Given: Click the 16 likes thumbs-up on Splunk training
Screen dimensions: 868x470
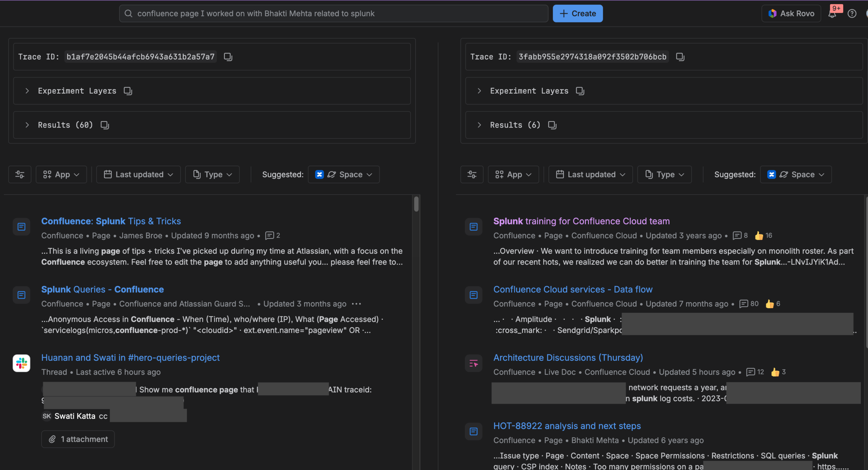Looking at the screenshot, I should pos(763,235).
